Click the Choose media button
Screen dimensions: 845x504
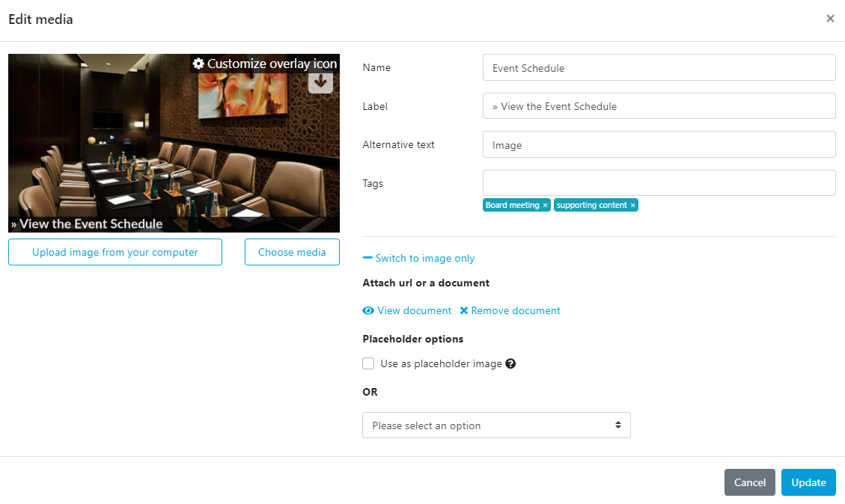(292, 252)
